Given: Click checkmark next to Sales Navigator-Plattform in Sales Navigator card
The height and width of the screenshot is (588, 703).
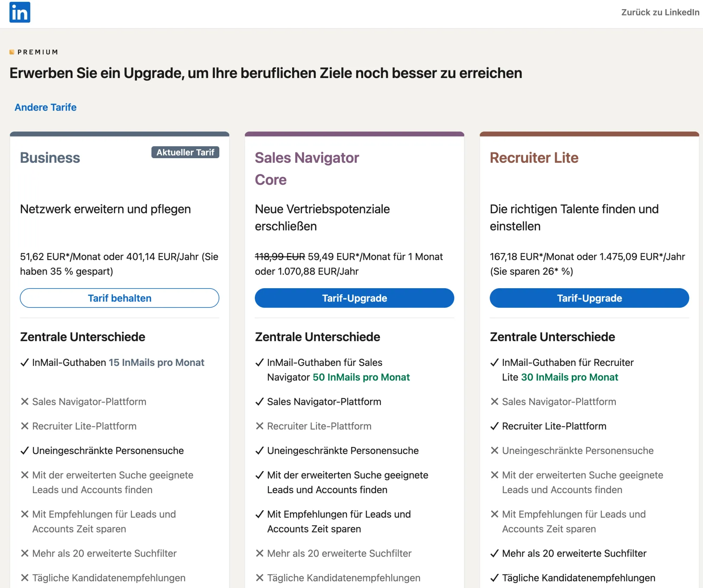Looking at the screenshot, I should tap(259, 401).
